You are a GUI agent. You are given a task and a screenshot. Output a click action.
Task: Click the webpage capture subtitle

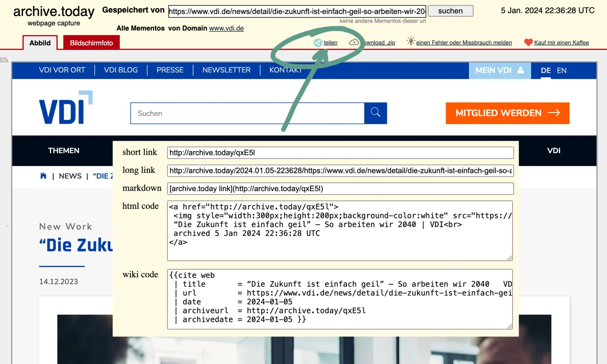point(54,23)
